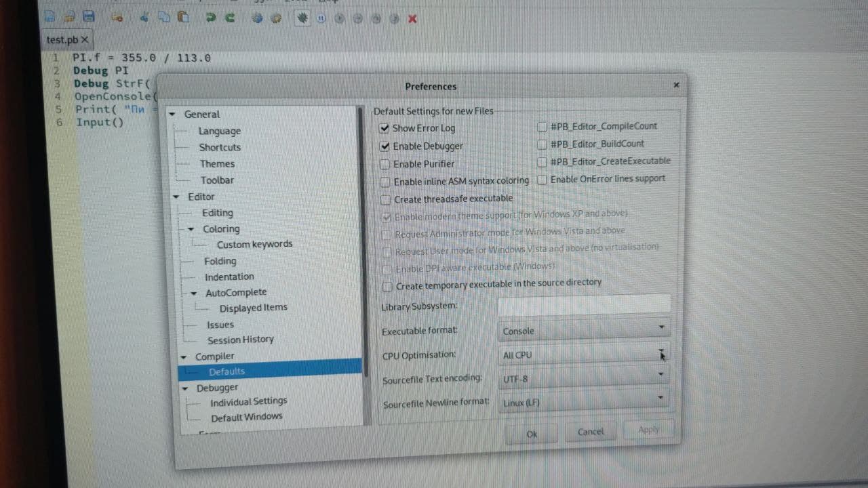Close the test.pb tab with its X

tap(85, 40)
